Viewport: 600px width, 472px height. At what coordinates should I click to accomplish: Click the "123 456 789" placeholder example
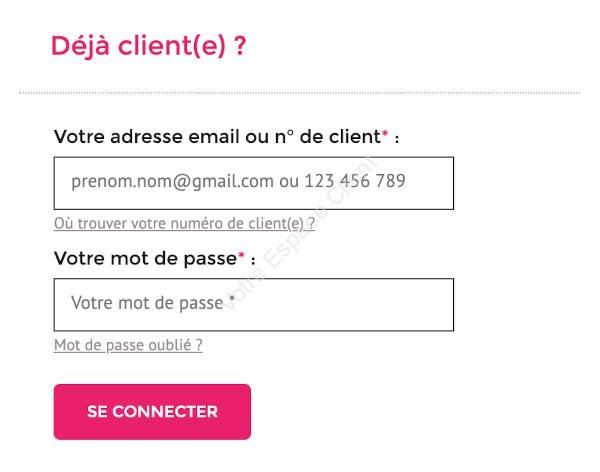[355, 181]
